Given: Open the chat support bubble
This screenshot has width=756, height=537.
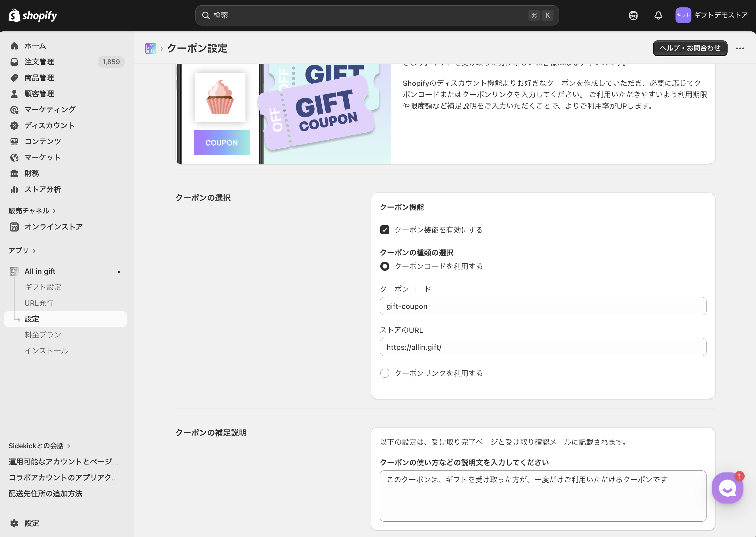Looking at the screenshot, I should (x=727, y=488).
